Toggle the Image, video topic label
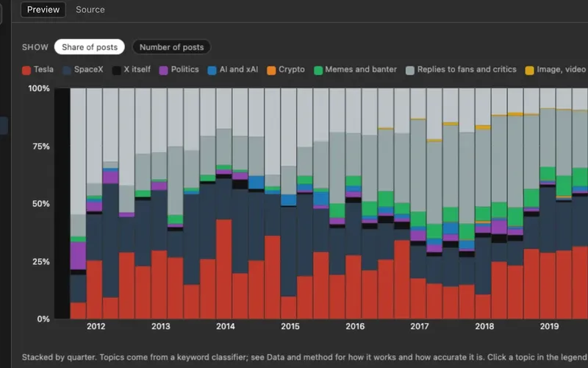The width and height of the screenshot is (588, 368). 562,69
